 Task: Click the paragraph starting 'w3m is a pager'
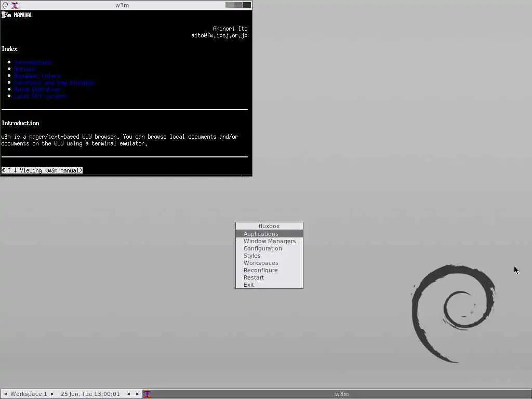click(x=120, y=140)
